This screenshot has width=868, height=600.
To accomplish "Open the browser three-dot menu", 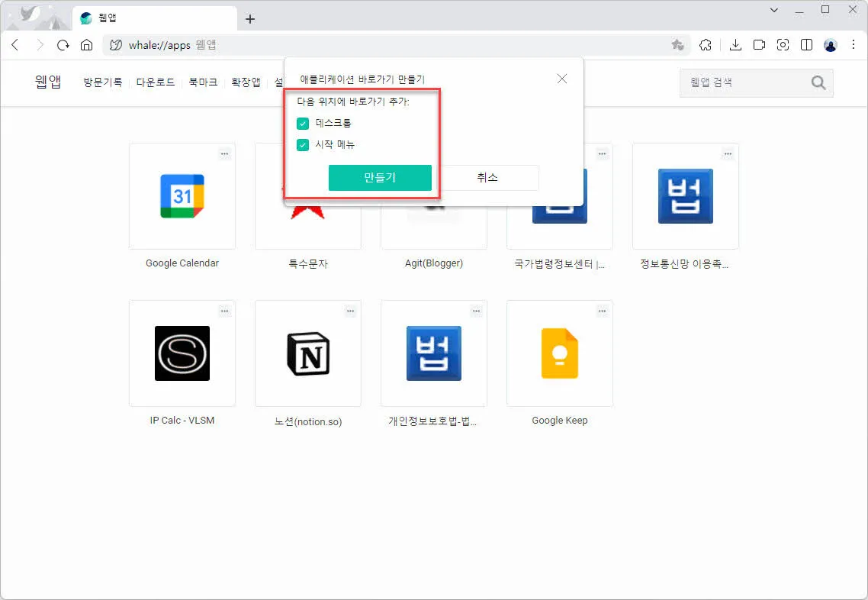I will coord(853,45).
